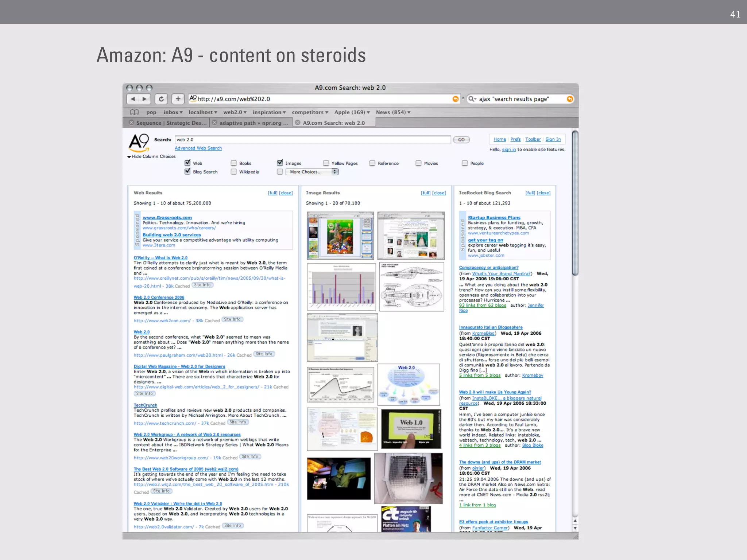Enable the Movies checkbox
Image resolution: width=747 pixels, height=560 pixels.
(x=419, y=163)
